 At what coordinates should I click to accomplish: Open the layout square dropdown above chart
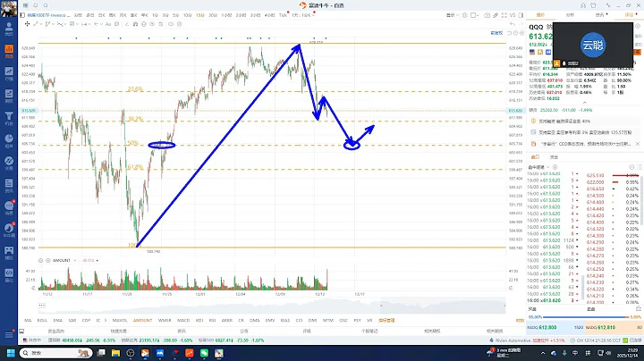[476, 15]
